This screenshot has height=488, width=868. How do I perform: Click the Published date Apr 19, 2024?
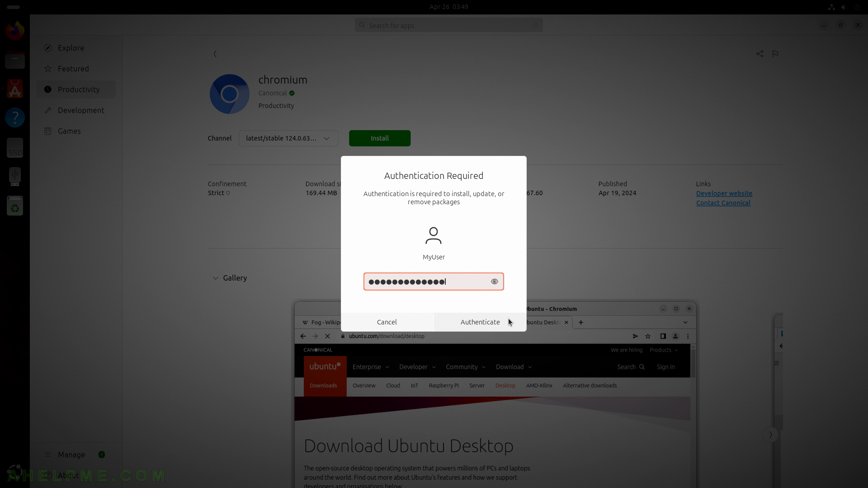coord(618,193)
